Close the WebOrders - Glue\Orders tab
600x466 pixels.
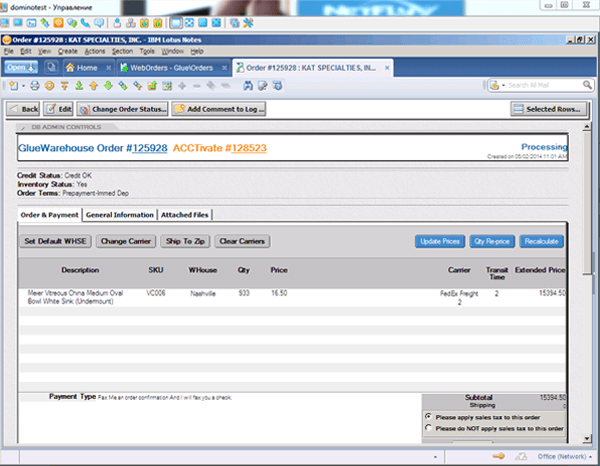click(x=224, y=68)
